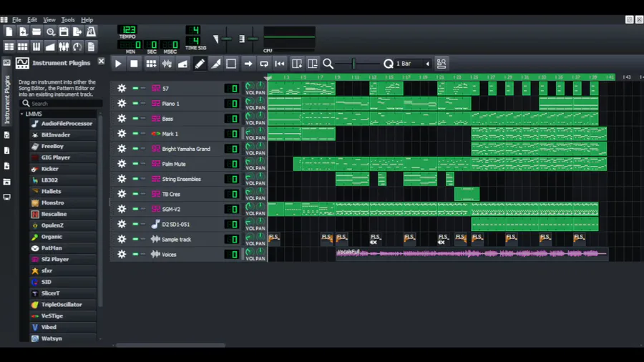Add an automation track
The height and width of the screenshot is (362, 644).
point(183,64)
